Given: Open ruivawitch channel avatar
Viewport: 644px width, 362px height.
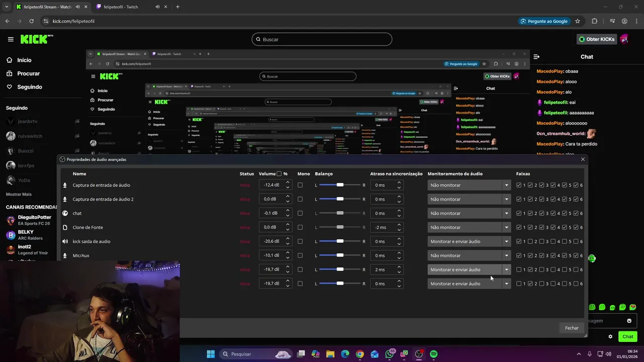Looking at the screenshot, I should (11, 136).
